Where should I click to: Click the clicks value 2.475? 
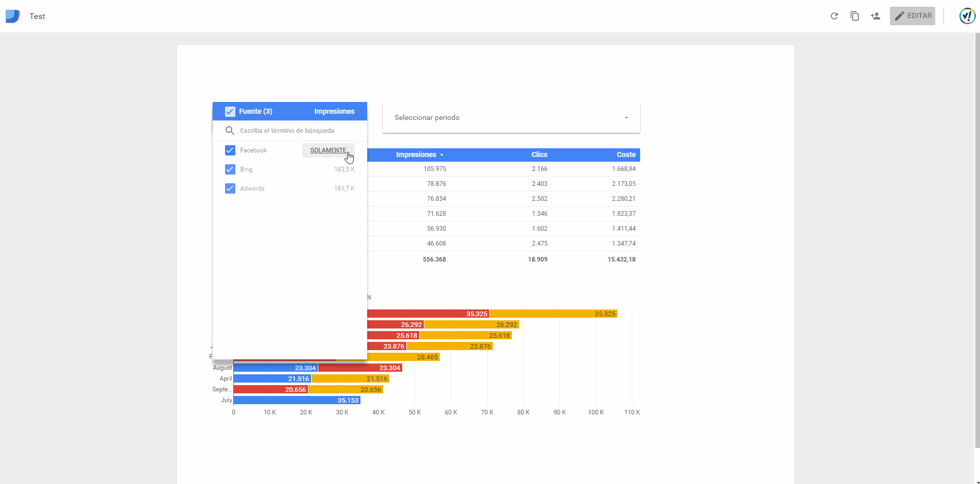pos(540,244)
